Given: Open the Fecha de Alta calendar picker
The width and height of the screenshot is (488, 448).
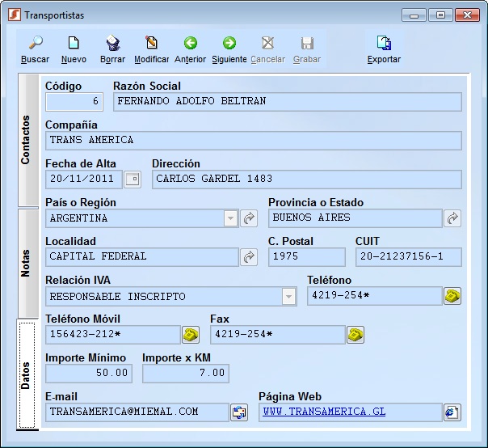Looking at the screenshot, I should click(133, 180).
